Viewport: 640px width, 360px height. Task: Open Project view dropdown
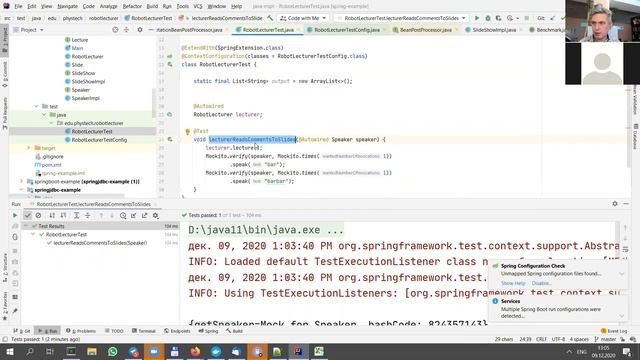click(29, 30)
